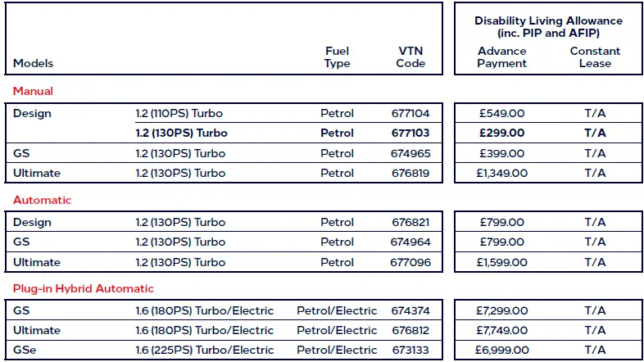Viewport: 644px width, 362px height.
Task: Click the £7,749.00 advance payment
Action: pyautogui.click(x=501, y=330)
